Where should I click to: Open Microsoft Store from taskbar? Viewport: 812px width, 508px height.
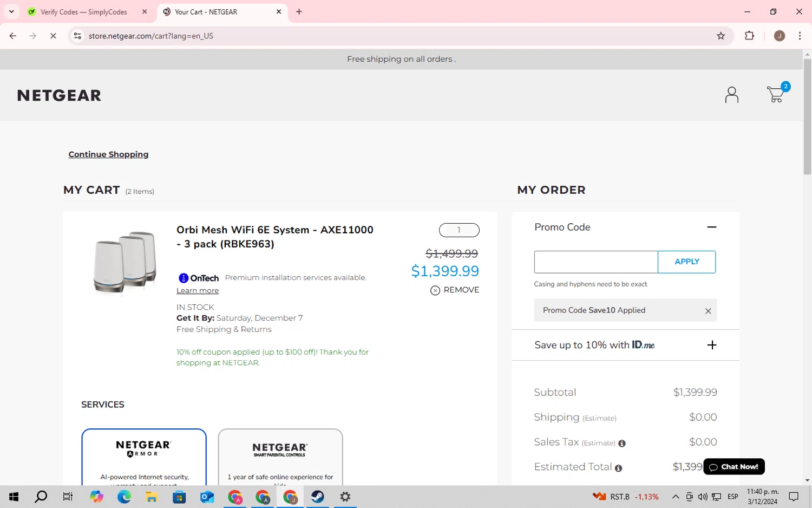pyautogui.click(x=179, y=497)
